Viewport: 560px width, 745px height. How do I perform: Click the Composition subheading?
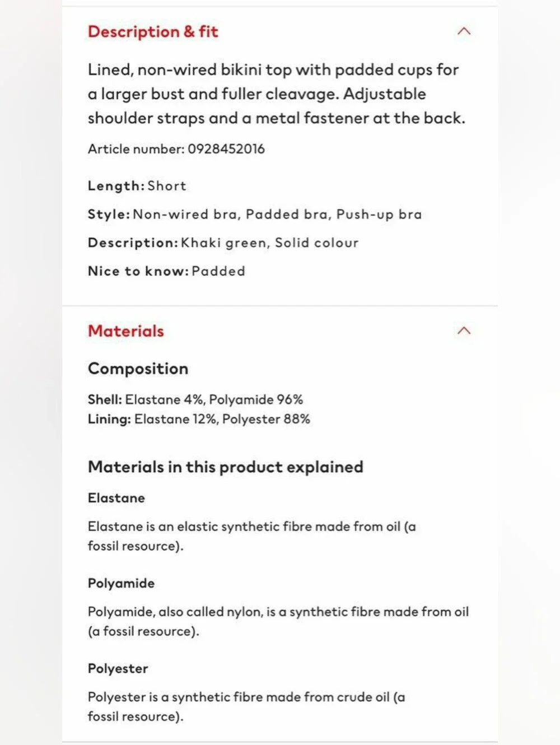pos(138,368)
